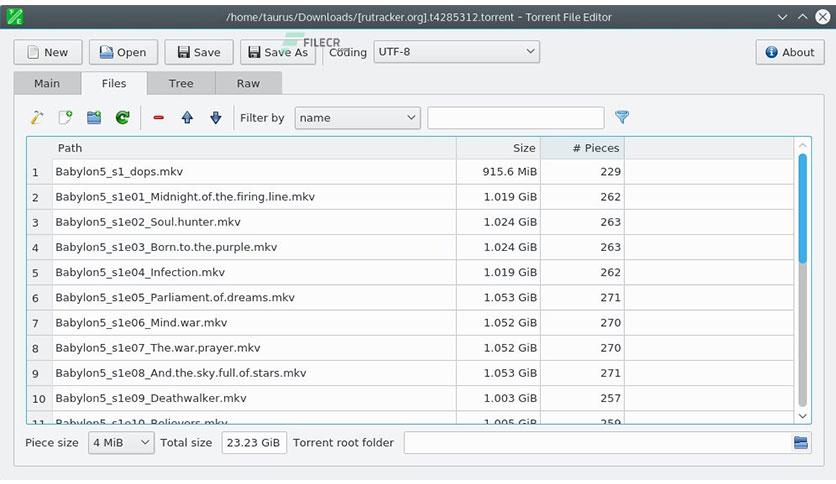Viewport: 836px width, 484px height.
Task: Select Babylon5_s1e06_Mind.war.mkv row
Action: (x=254, y=322)
